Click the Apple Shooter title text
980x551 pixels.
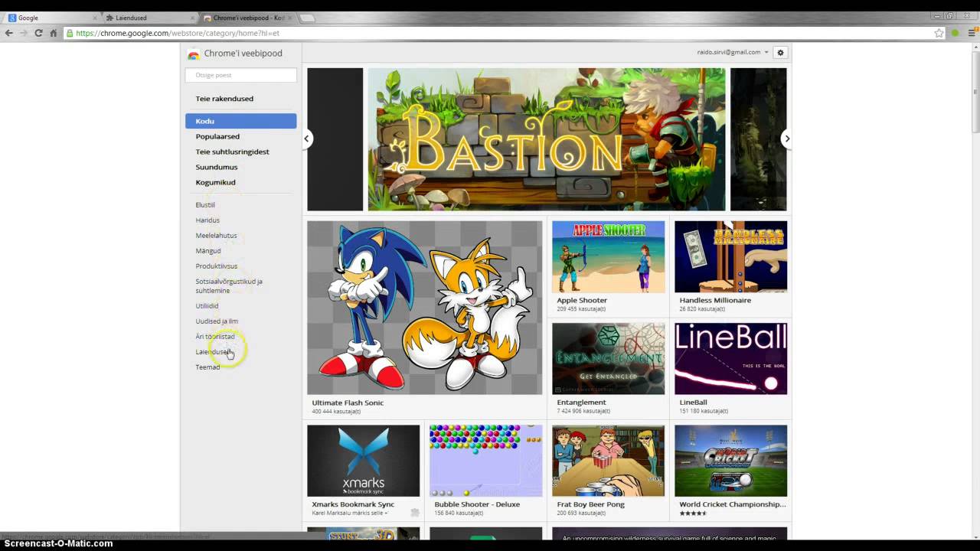coord(582,301)
